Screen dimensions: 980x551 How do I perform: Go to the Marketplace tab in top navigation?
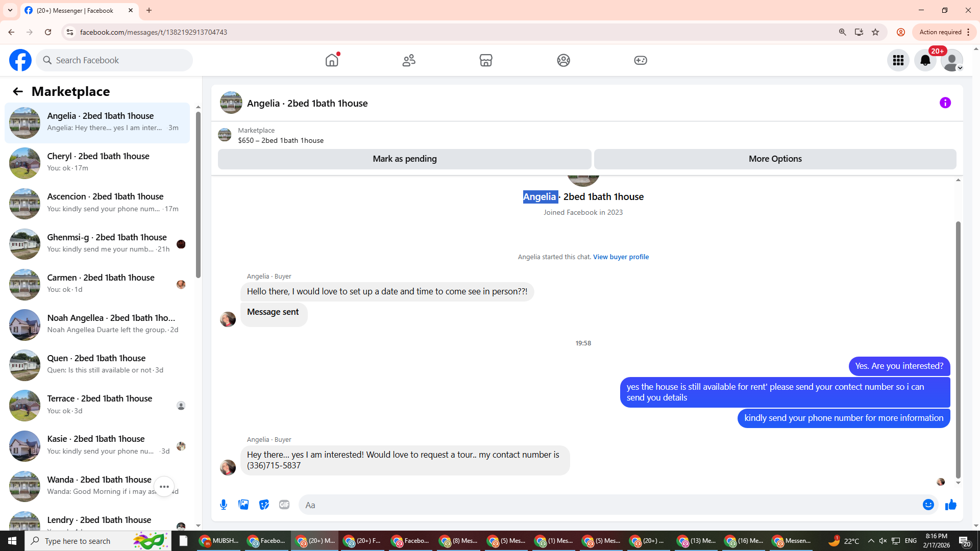point(485,60)
